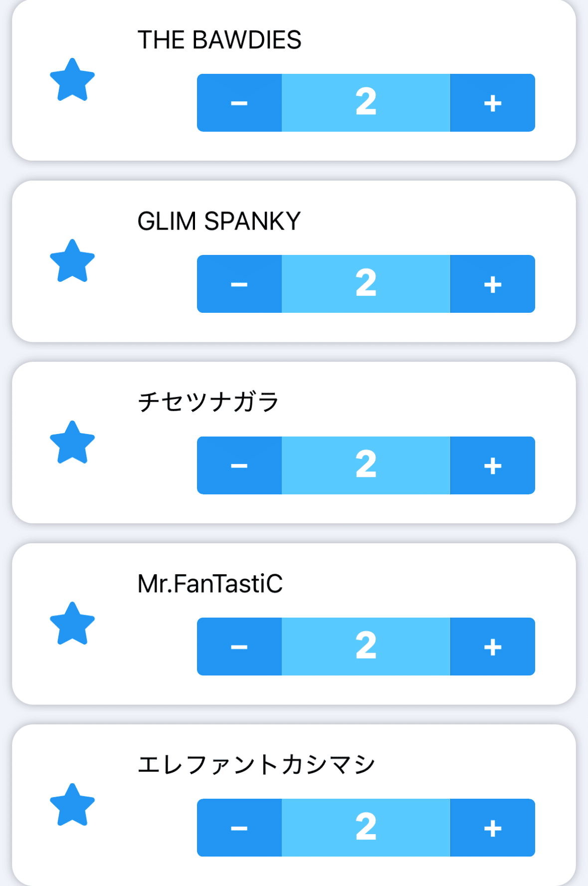Image resolution: width=588 pixels, height=886 pixels.
Task: Click the count value 2 for チセツナガラ
Action: coord(366,465)
